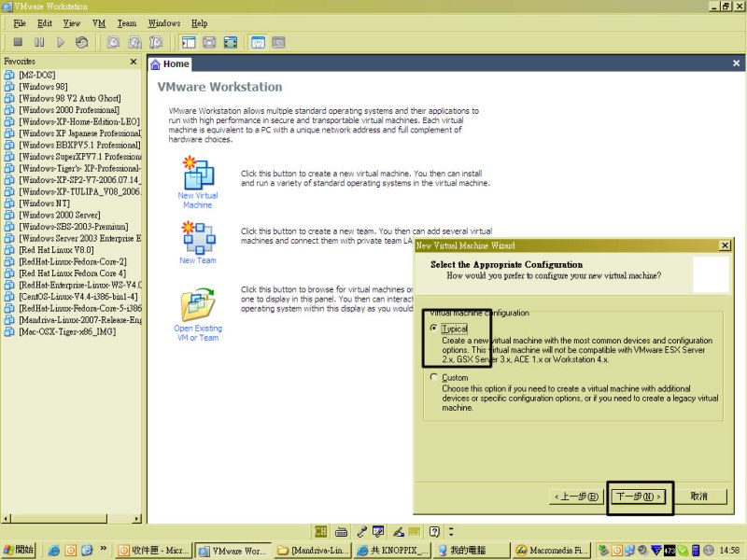Click the Favorites scrollbar left arrow

6,518
